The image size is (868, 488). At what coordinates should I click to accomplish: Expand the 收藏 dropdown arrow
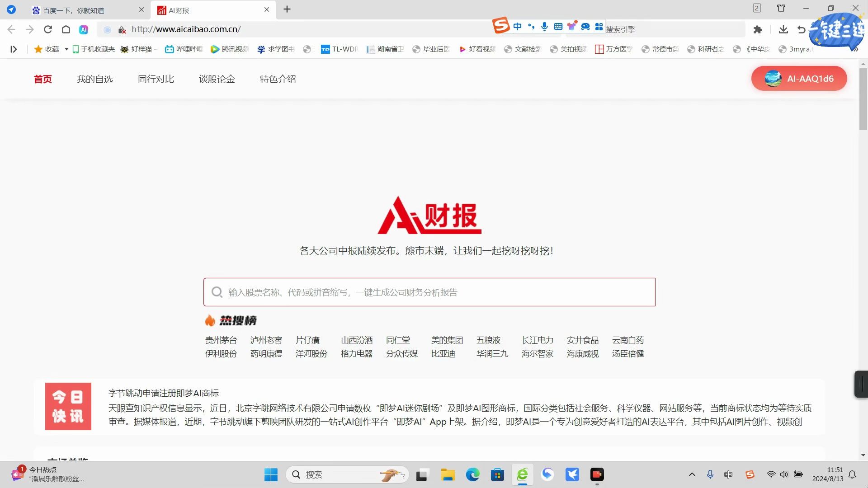pyautogui.click(x=66, y=49)
